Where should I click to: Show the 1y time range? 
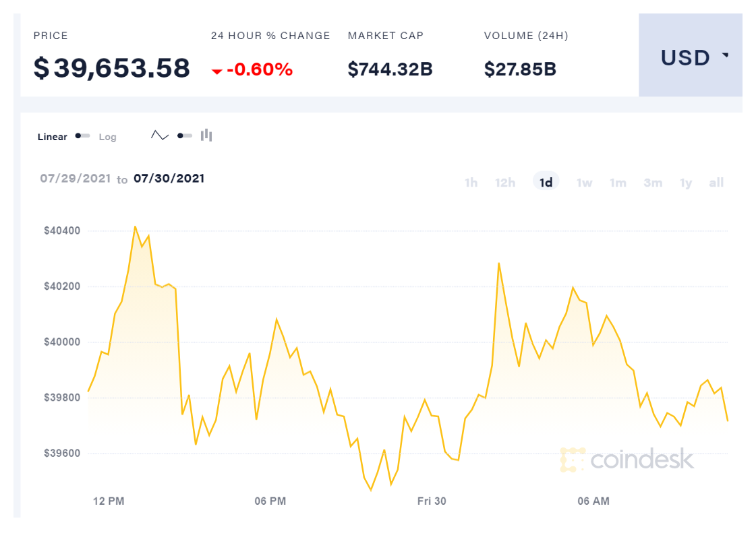[x=686, y=183]
